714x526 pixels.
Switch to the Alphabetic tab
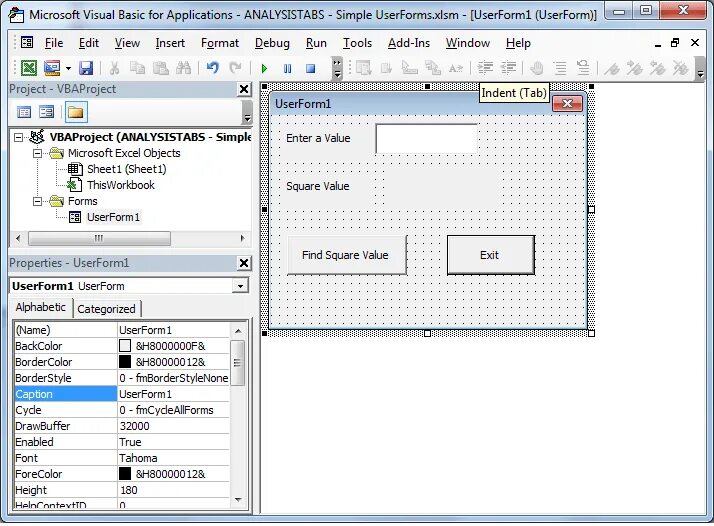41,307
